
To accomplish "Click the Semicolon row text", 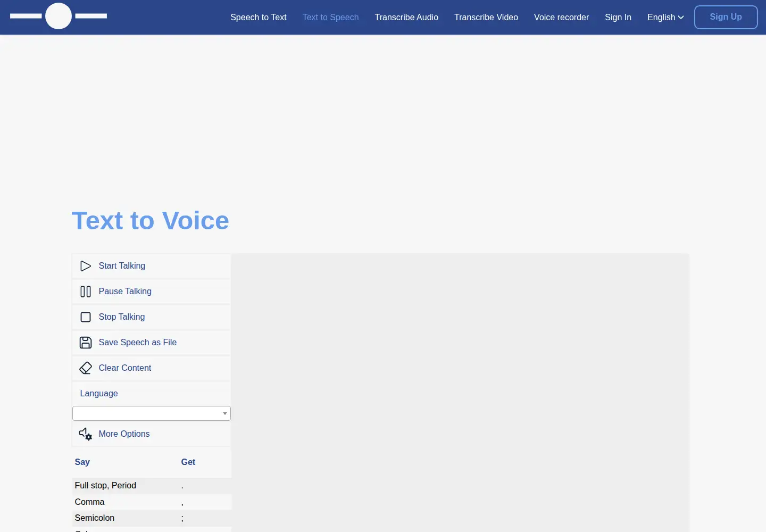I will tap(95, 518).
